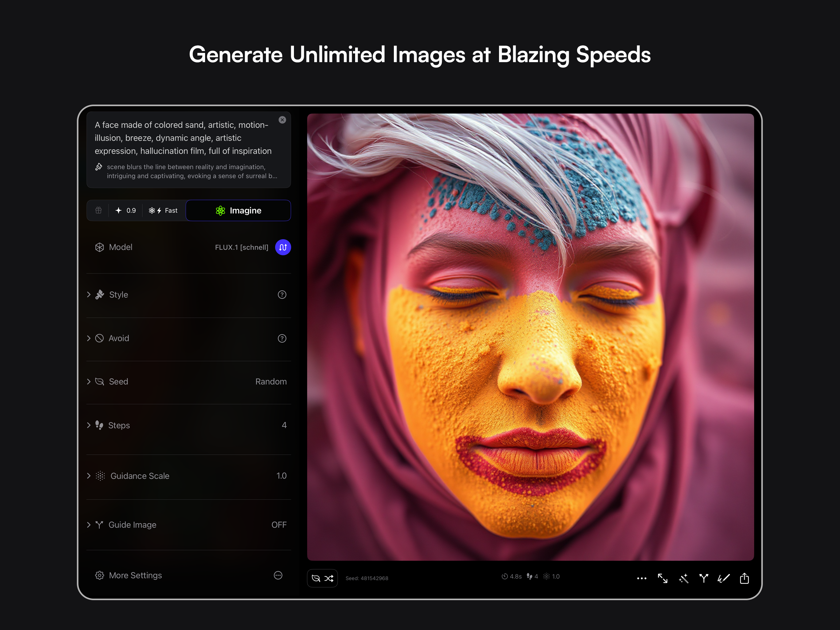Click the Y-shaped guide image icon in toolbar
This screenshot has width=840, height=630.
pyautogui.click(x=704, y=578)
